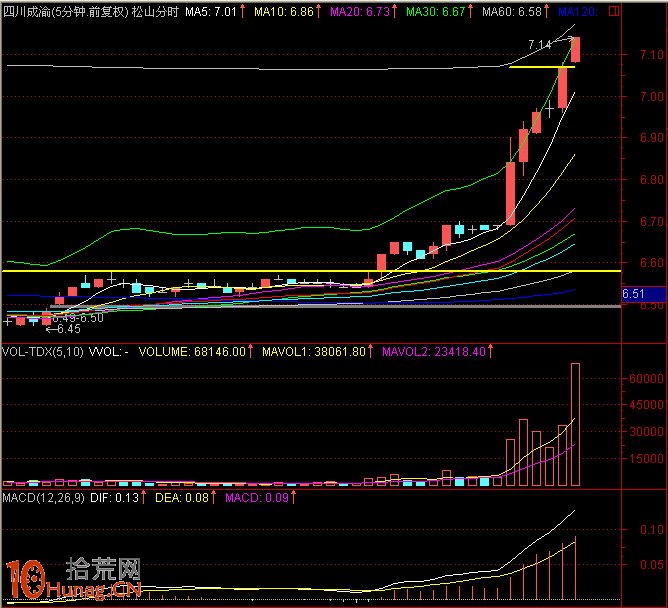Image resolution: width=668 pixels, height=608 pixels.
Task: Click the 6.80 price axis label
Action: coord(652,179)
